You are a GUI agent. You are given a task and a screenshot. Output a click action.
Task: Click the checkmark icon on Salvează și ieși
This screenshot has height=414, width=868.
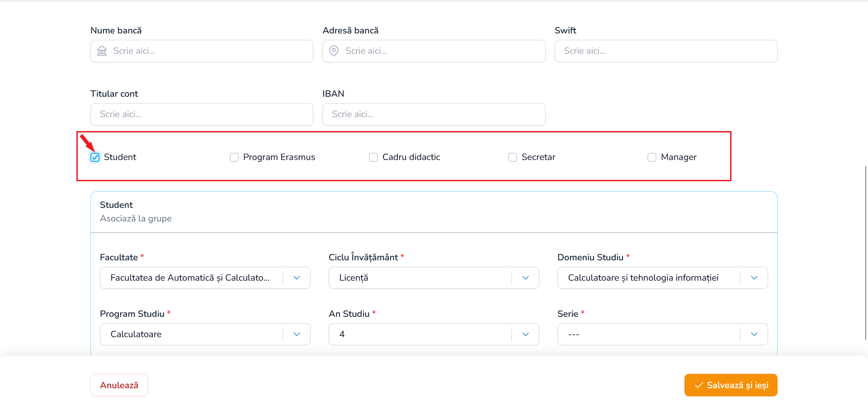coord(699,386)
